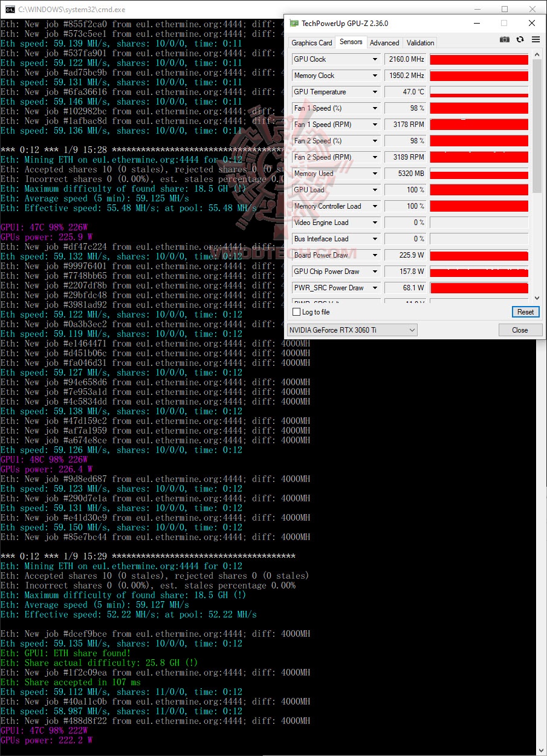Click the cmd.exe window icon
The width and height of the screenshot is (547, 756).
(10, 9)
